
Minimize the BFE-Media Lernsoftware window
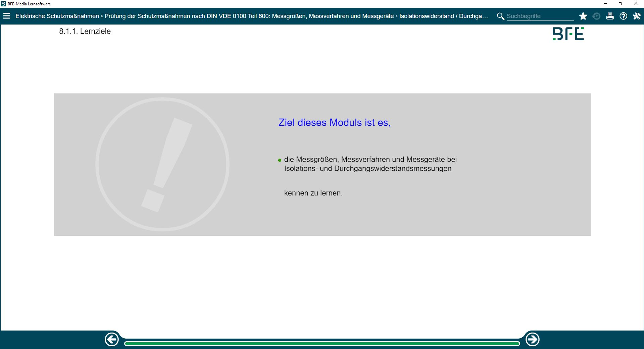point(605,4)
